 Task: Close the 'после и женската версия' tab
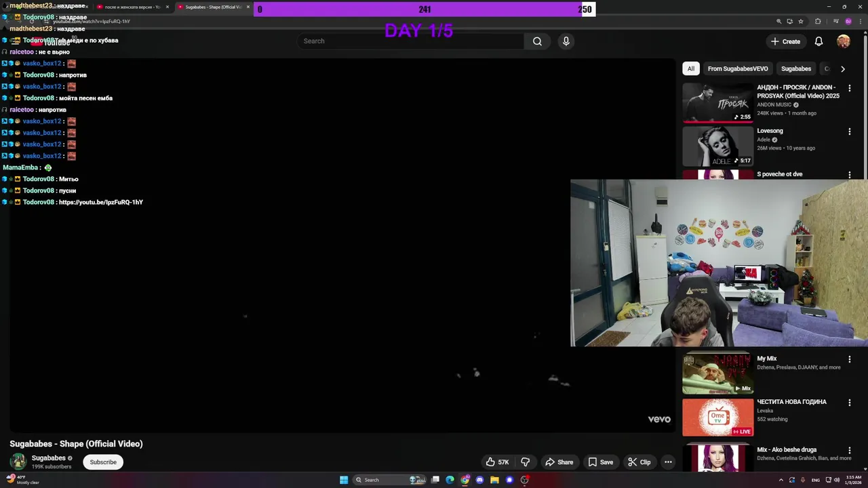[167, 7]
